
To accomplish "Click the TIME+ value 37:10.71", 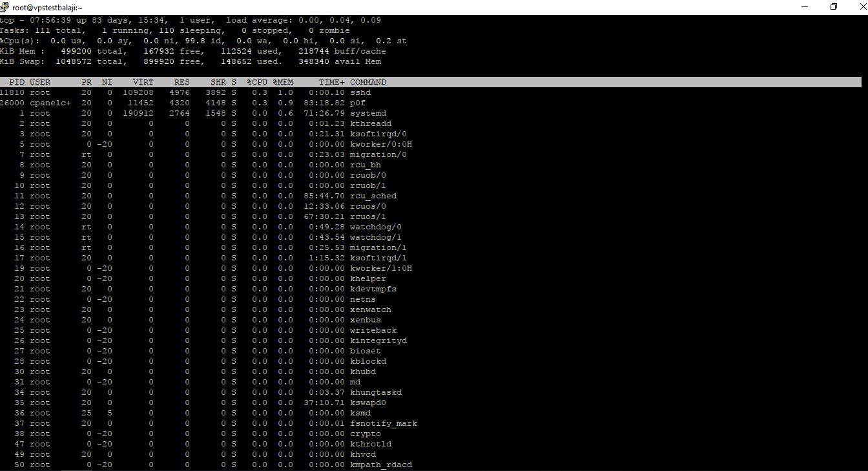I will point(324,403).
